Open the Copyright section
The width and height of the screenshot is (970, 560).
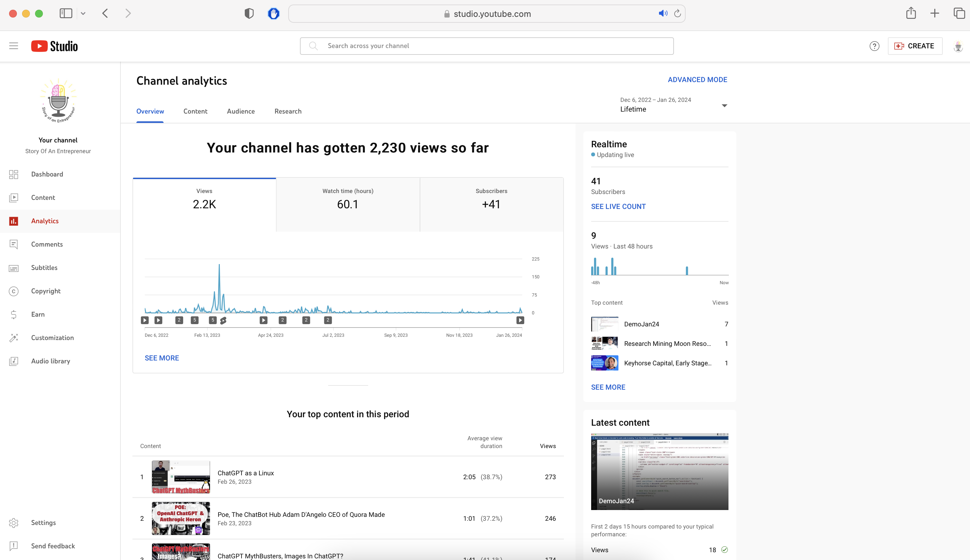(60, 291)
